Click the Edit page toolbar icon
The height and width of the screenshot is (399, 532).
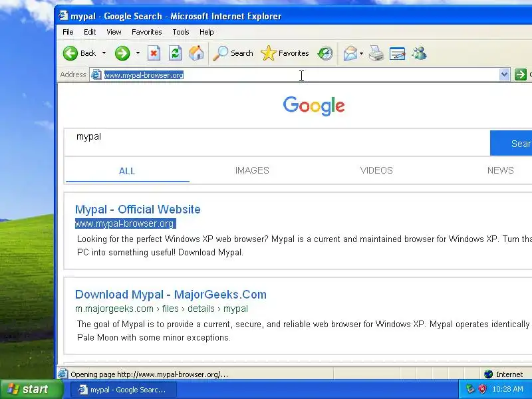(397, 53)
